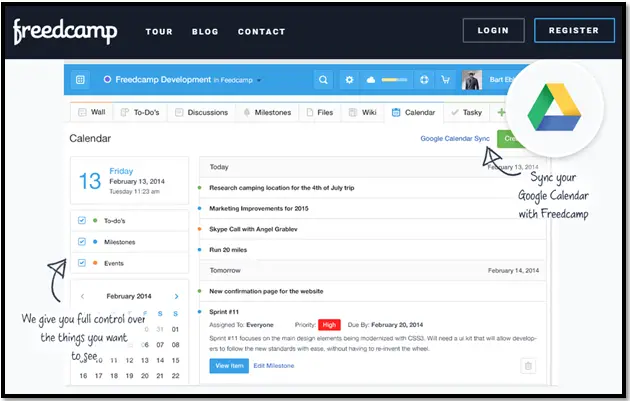Toggle the Events filter checkbox
This screenshot has width=630, height=401.
click(82, 263)
